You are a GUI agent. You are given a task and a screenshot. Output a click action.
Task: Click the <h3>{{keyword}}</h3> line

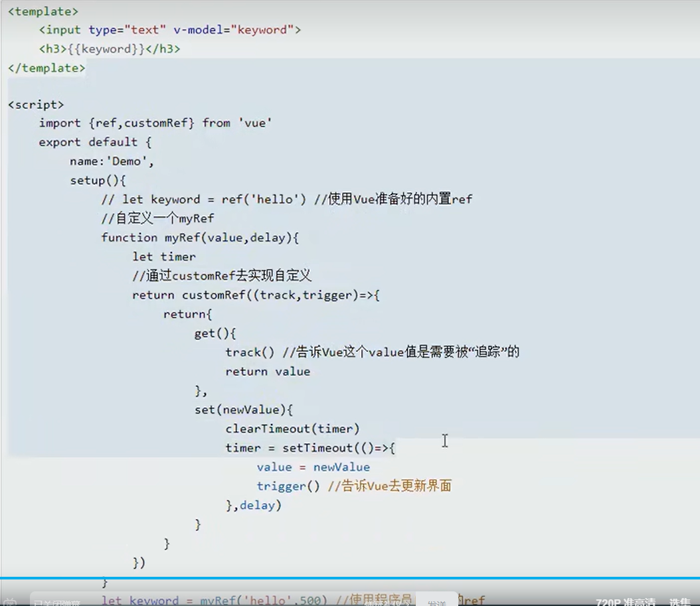point(110,48)
